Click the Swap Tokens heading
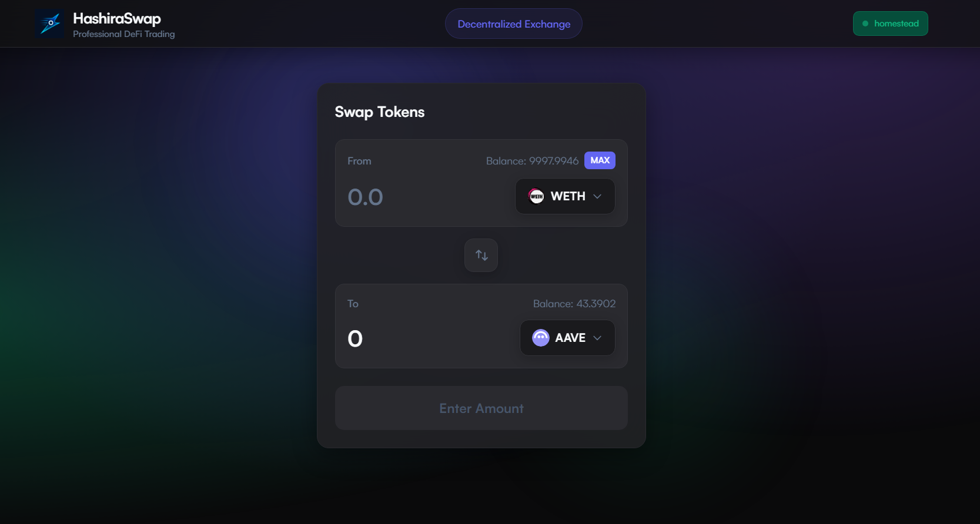 click(380, 112)
